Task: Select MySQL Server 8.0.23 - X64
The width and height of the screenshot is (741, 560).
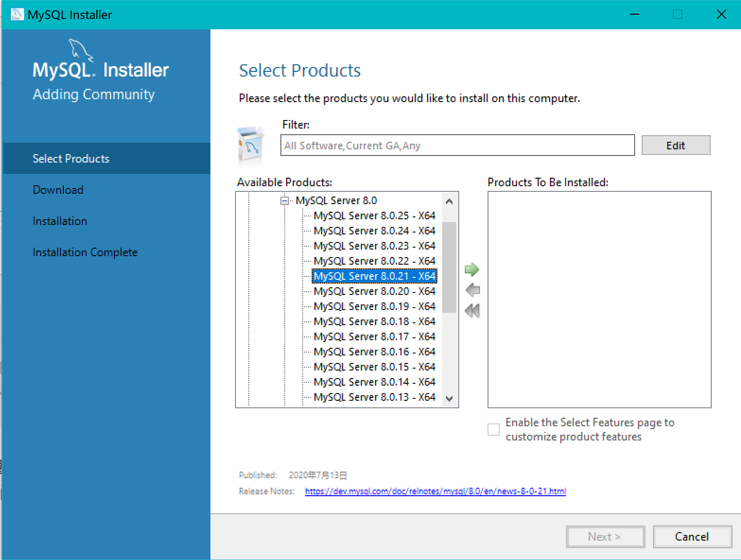Action: click(x=375, y=246)
